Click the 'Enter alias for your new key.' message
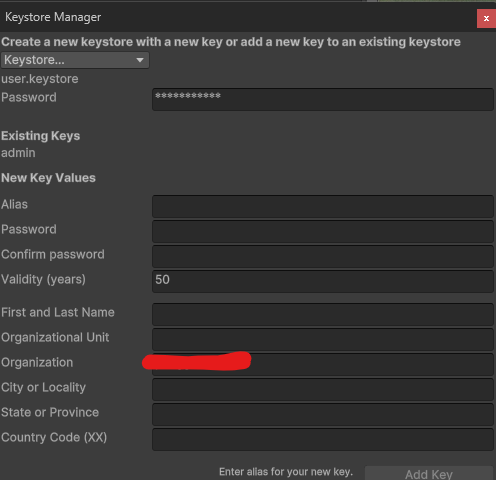Image resolution: width=496 pixels, height=480 pixels. pos(286,472)
